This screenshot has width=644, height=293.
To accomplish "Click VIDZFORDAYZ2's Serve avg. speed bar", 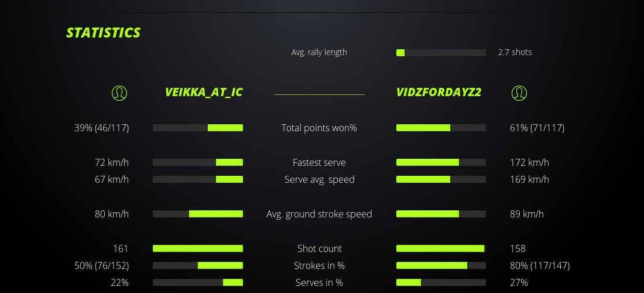I will 441,179.
